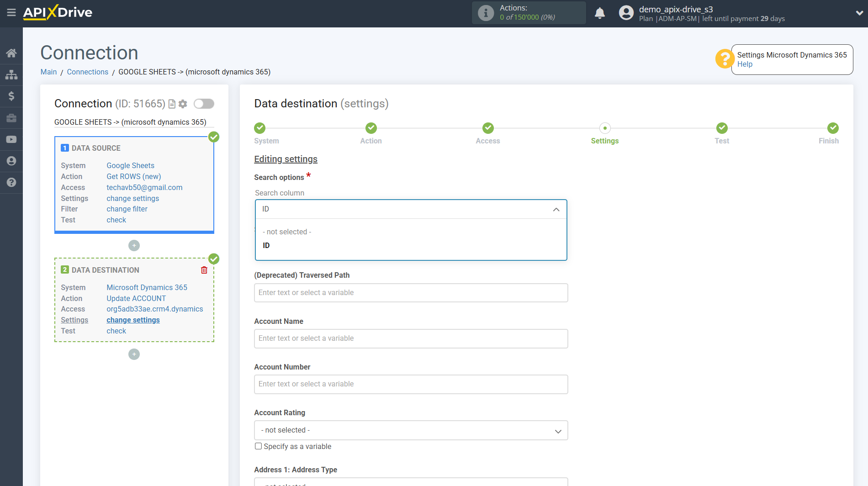Delete the Data Destination block
This screenshot has width=868, height=486.
204,270
